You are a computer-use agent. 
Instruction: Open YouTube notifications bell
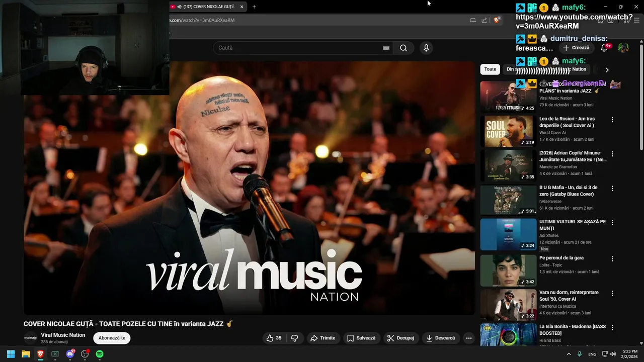[604, 48]
